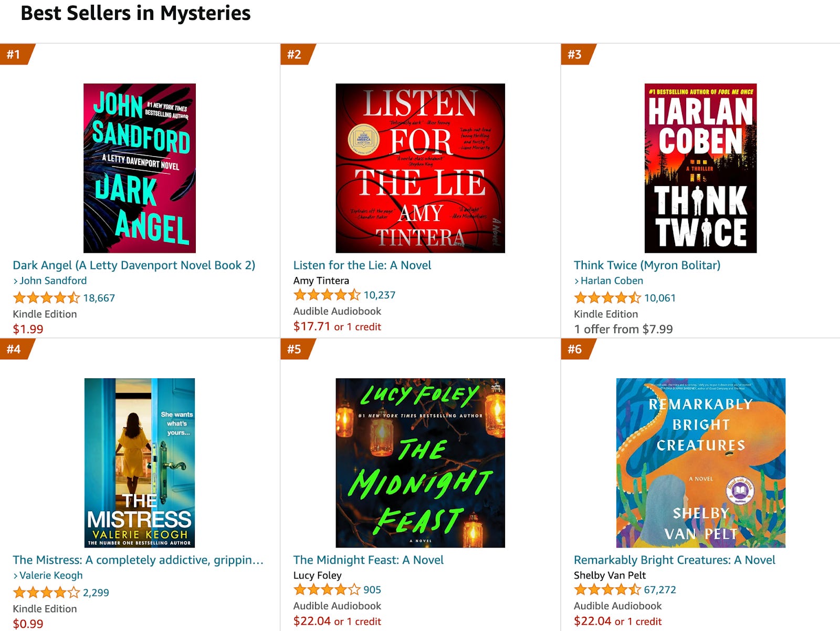Image resolution: width=840 pixels, height=631 pixels.
Task: View Remarkably Bright Creatures cover art
Action: [x=700, y=462]
